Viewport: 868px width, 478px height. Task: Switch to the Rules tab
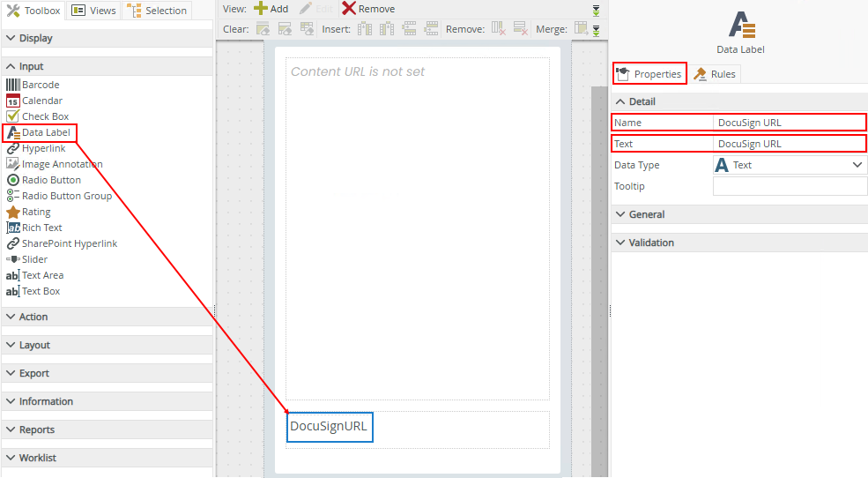point(715,74)
